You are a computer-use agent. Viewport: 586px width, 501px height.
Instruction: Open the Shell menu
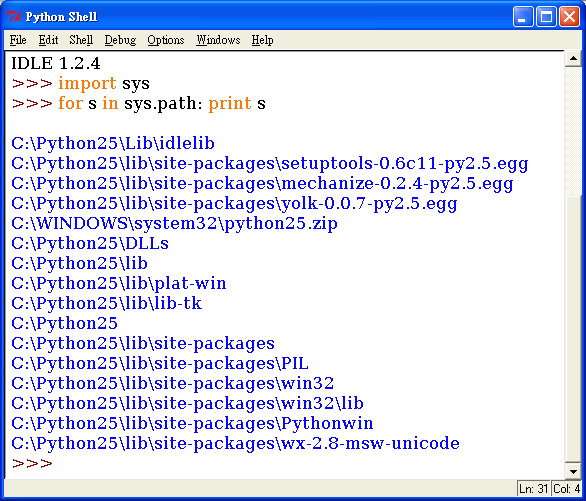pos(81,40)
